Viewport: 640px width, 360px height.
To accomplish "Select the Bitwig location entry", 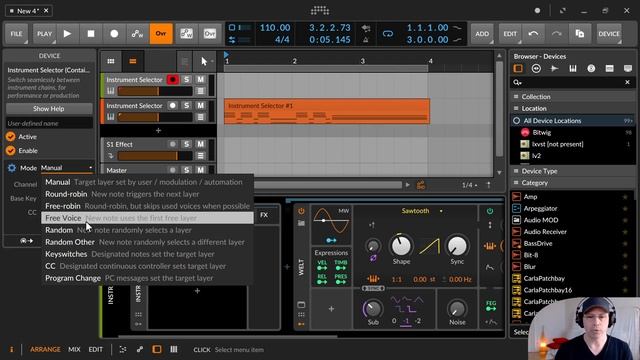I will tap(573, 132).
